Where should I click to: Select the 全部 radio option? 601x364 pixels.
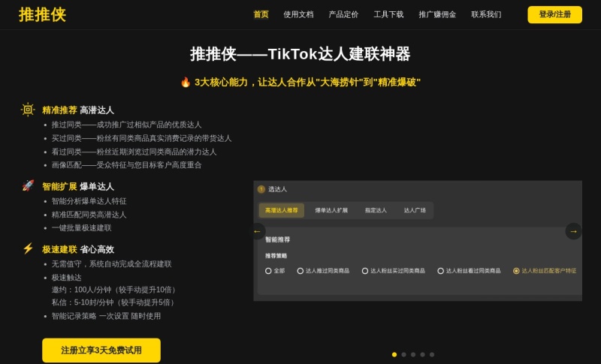point(275,271)
